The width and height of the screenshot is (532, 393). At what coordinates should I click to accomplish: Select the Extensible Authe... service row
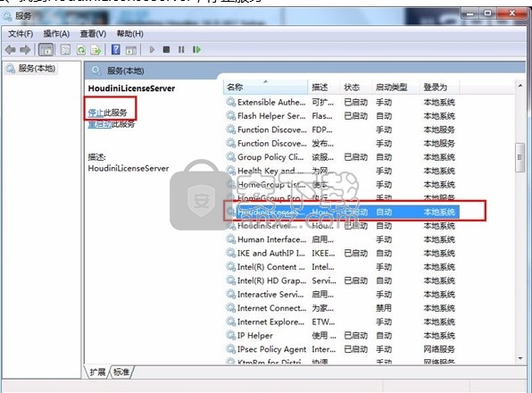(x=341, y=102)
